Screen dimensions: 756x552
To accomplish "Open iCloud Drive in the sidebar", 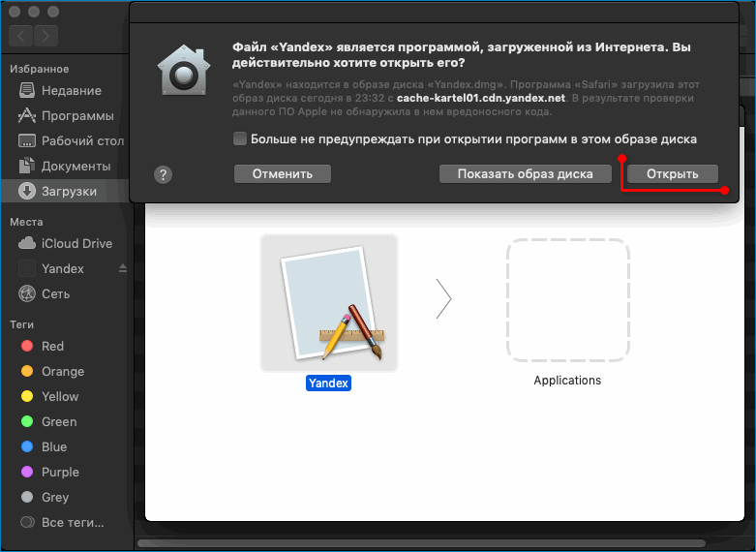I will coord(66,243).
